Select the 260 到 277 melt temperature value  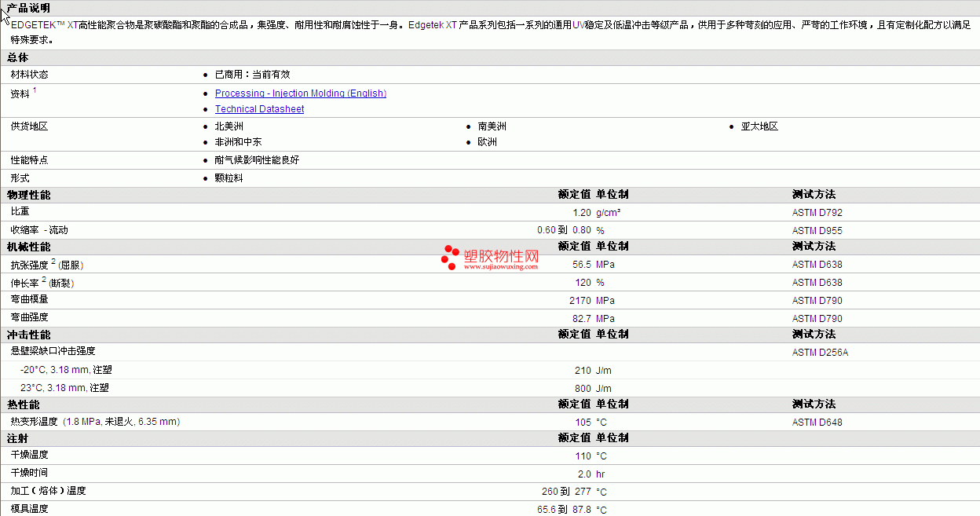coord(565,492)
